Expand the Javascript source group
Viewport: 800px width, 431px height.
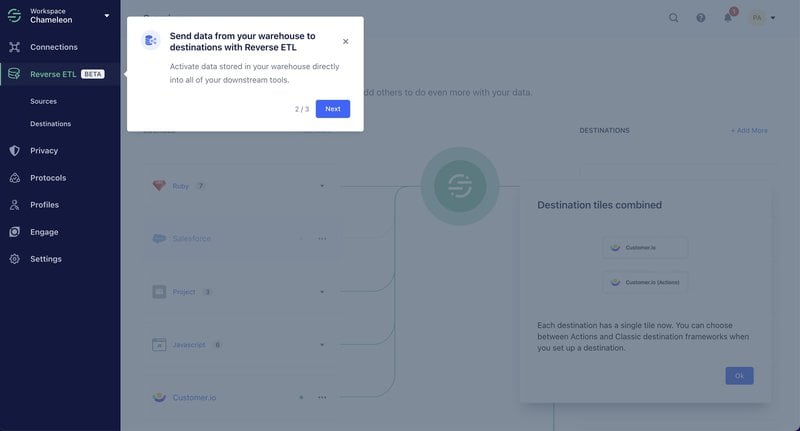pos(322,345)
